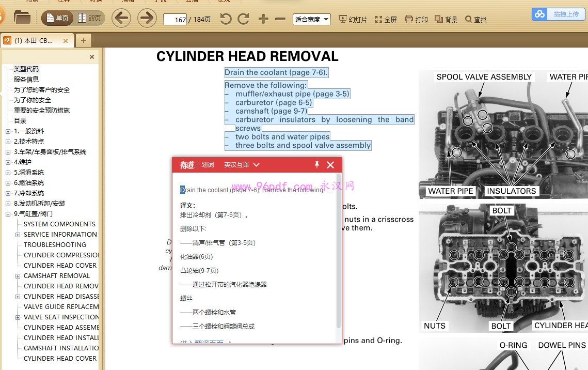Open CYLINDER HEAD INSTALL bookmark
Viewport: 588px width, 370px height.
[x=61, y=338]
